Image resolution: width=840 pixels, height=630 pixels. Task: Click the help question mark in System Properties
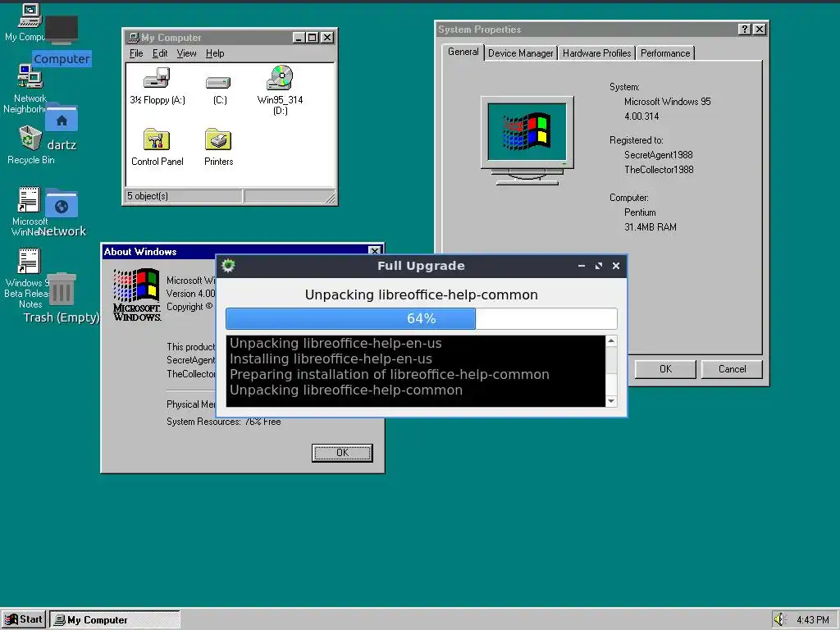pyautogui.click(x=744, y=30)
